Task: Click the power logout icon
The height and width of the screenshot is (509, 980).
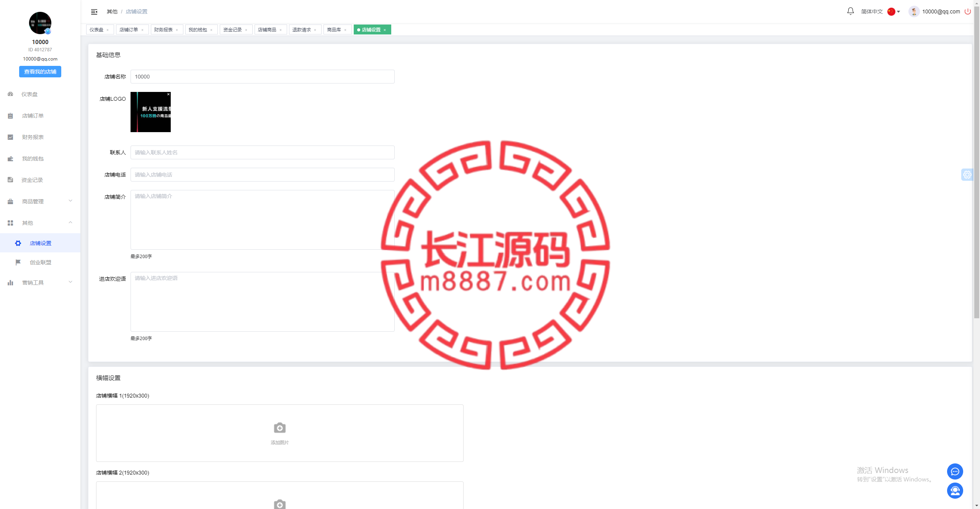Action: click(x=967, y=11)
